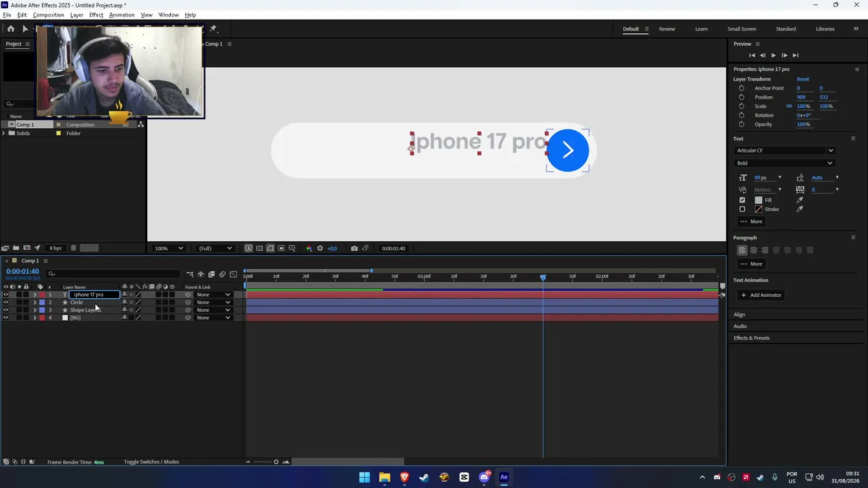The width and height of the screenshot is (868, 488).
Task: Uncheck the Fill checkbox
Action: (742, 200)
